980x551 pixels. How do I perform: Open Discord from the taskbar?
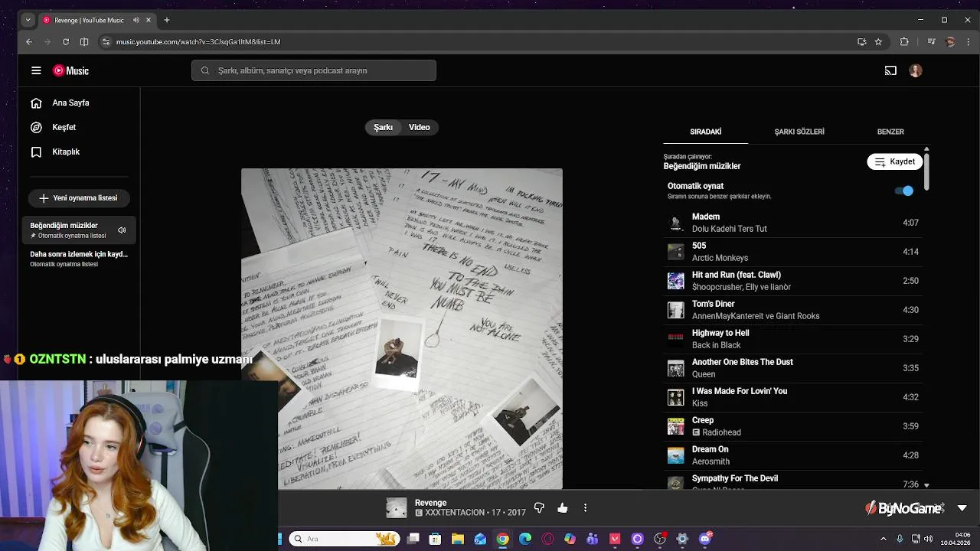(x=705, y=539)
